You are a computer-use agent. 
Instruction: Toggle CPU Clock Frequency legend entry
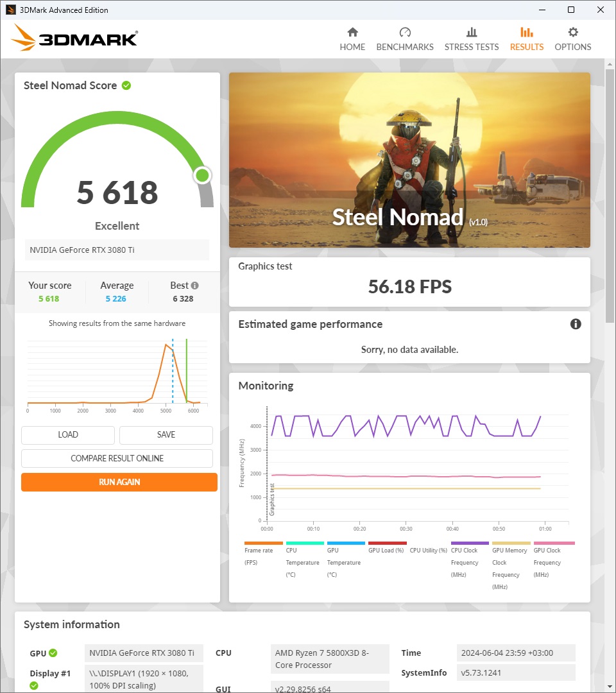click(x=470, y=560)
